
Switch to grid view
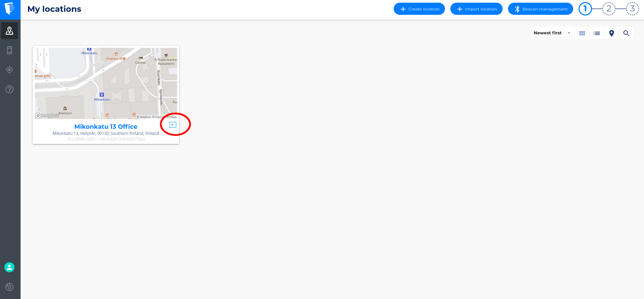pyautogui.click(x=582, y=33)
